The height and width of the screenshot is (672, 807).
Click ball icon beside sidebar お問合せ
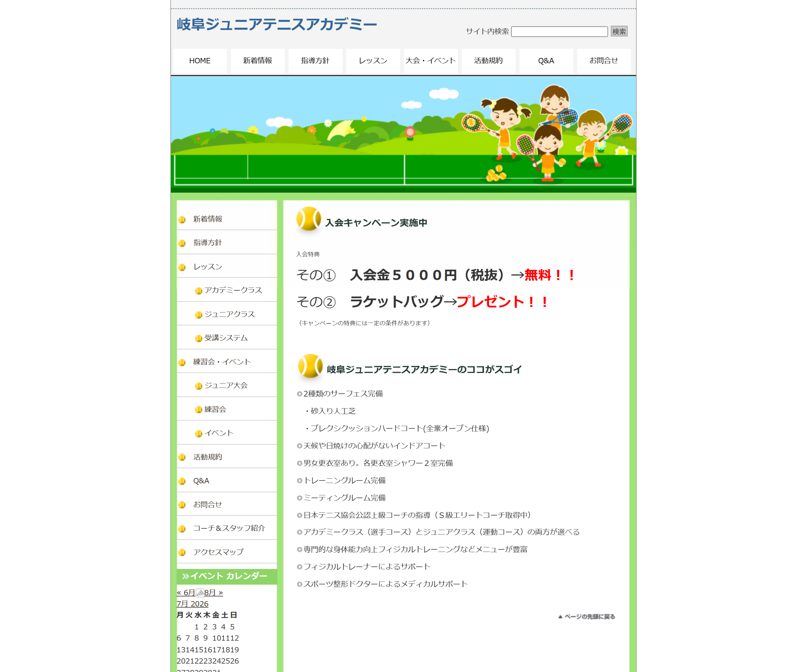pos(182,505)
